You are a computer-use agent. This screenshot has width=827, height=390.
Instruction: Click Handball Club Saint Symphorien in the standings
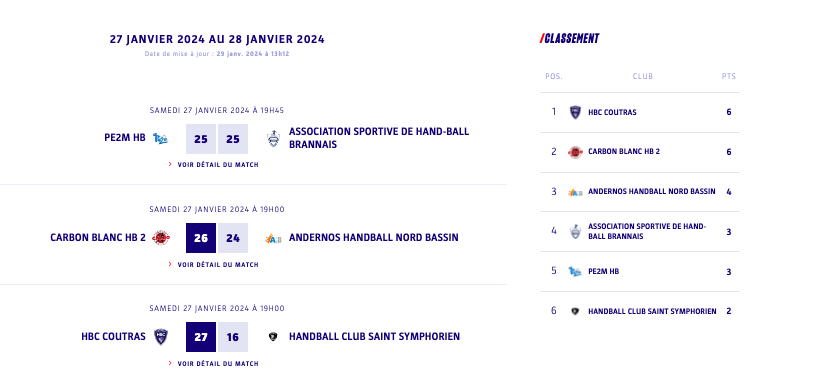point(652,311)
